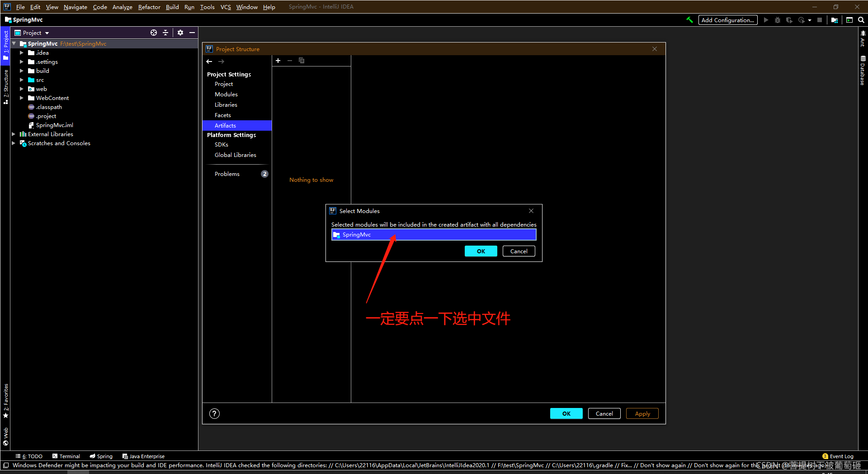Open the Terminal tool window tab
The height and width of the screenshot is (474, 868).
tap(66, 456)
